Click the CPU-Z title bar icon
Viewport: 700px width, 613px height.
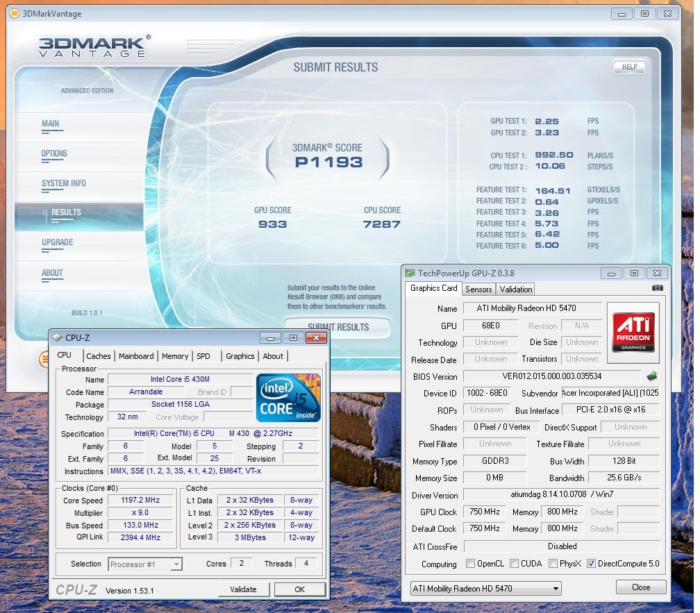(x=57, y=337)
